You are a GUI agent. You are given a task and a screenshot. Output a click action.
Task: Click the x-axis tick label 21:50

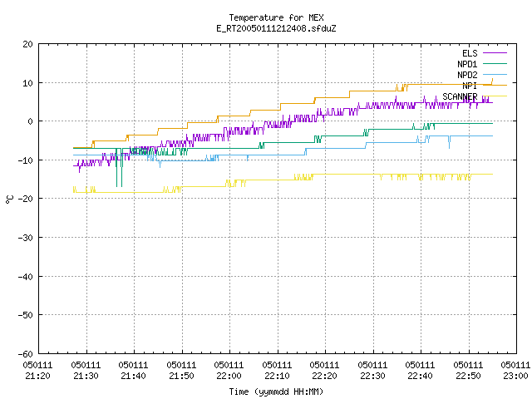tap(181, 376)
